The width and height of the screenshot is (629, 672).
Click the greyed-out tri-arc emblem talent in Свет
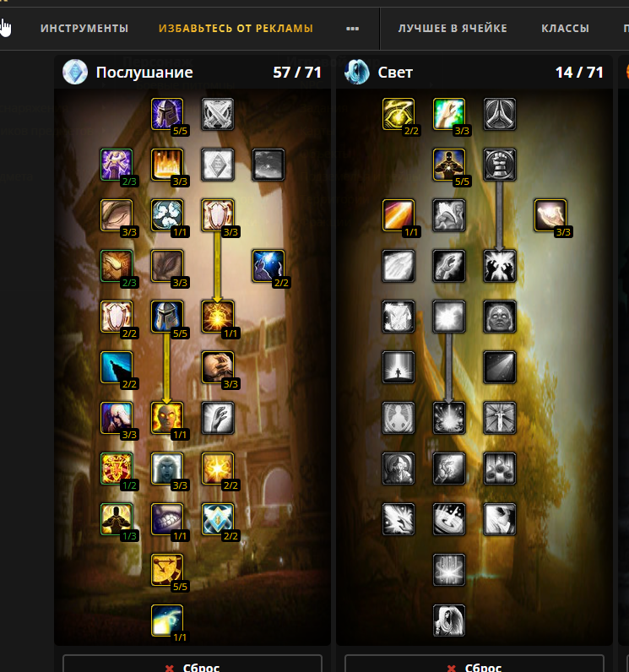(x=500, y=114)
